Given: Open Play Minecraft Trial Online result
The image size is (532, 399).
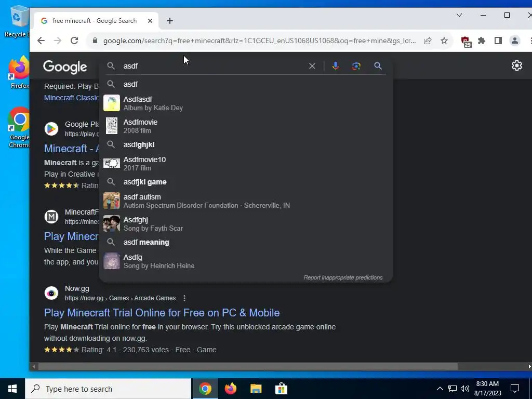Looking at the screenshot, I should [x=162, y=312].
